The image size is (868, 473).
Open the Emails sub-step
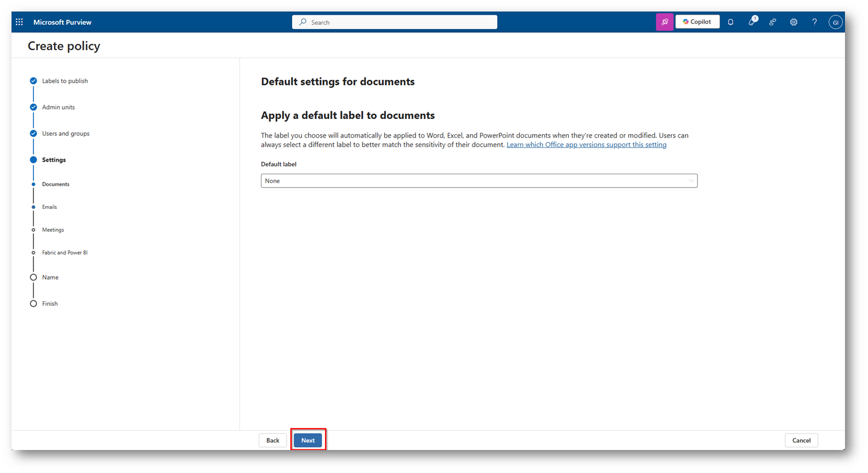click(x=49, y=207)
